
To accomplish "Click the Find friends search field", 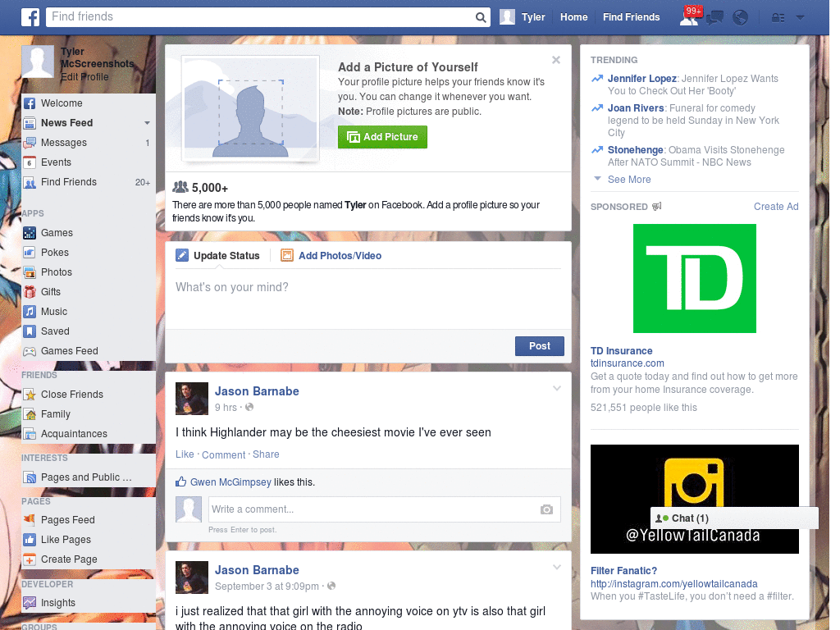I will (x=261, y=17).
